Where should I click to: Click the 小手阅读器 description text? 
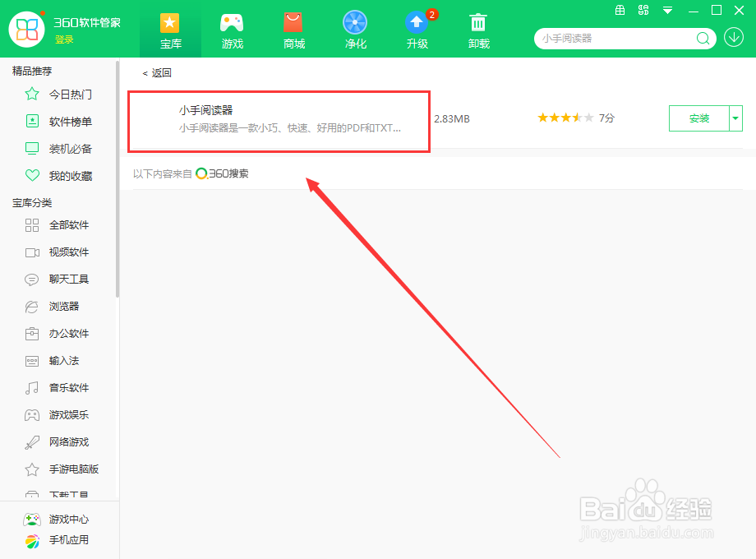tap(290, 128)
